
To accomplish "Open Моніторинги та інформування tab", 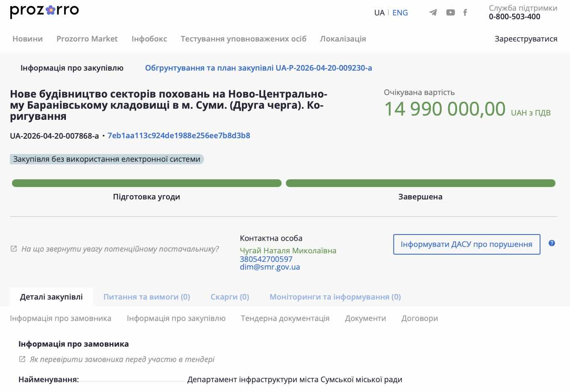I will 335,297.
